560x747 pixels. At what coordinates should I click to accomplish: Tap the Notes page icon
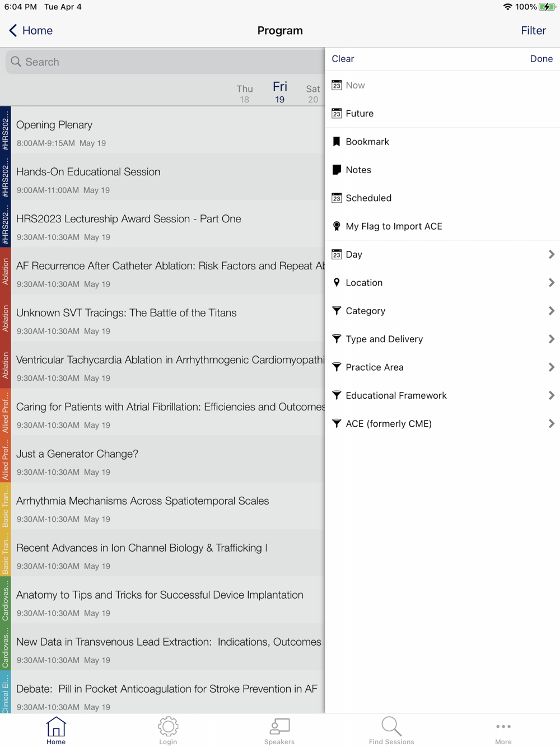[x=337, y=170]
